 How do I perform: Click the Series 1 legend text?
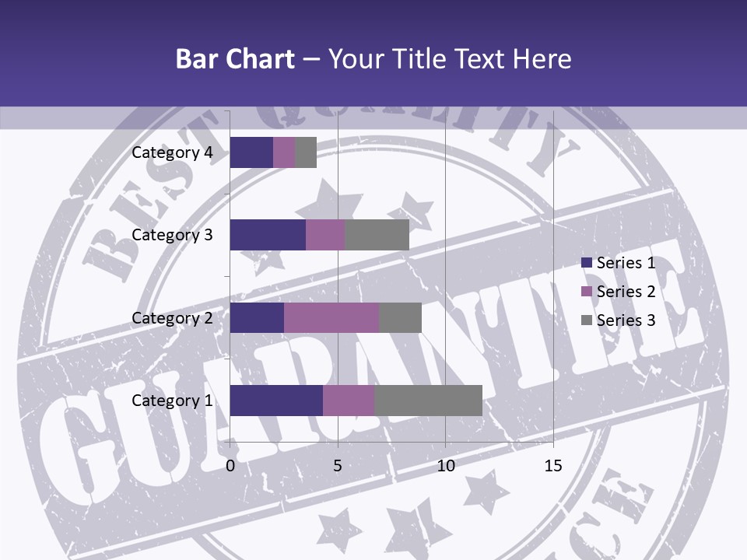point(626,263)
